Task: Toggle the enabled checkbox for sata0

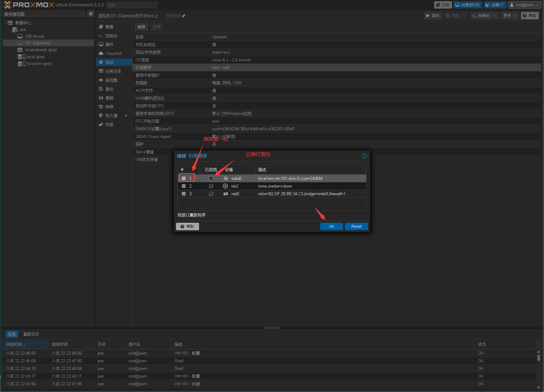Action: click(211, 178)
